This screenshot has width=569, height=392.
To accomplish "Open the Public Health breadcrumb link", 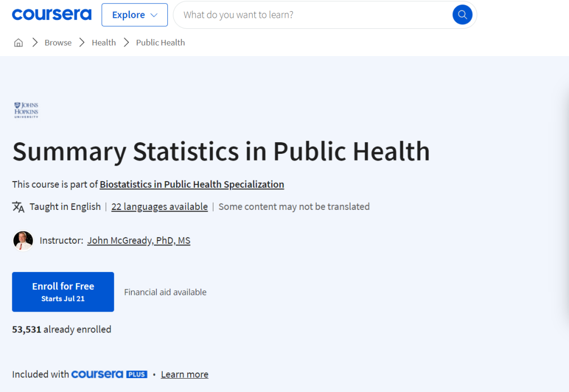I will tap(161, 43).
